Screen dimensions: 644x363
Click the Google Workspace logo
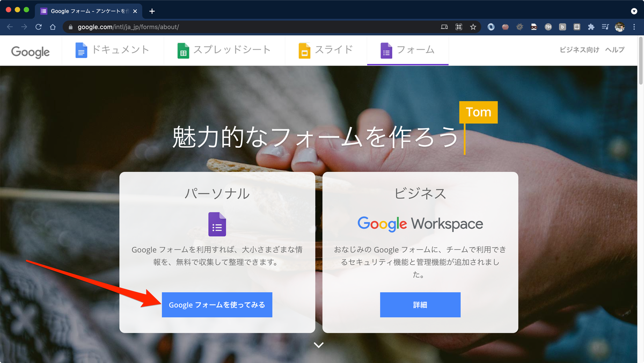pyautogui.click(x=420, y=224)
